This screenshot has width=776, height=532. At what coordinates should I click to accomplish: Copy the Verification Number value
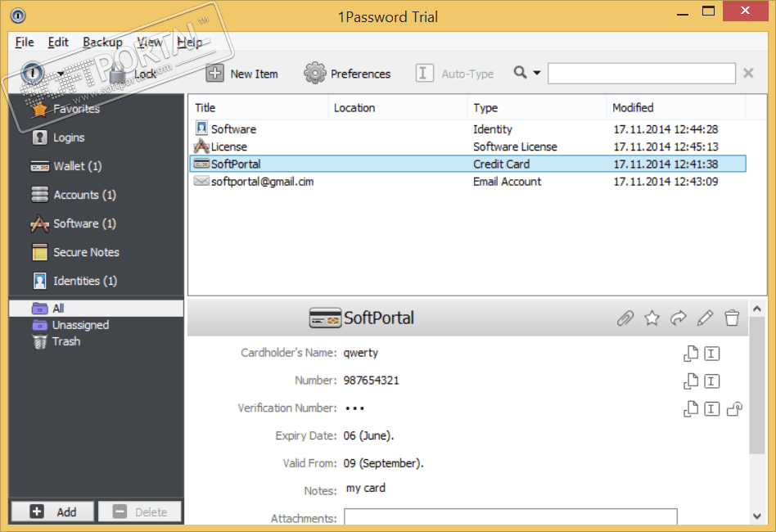pyautogui.click(x=691, y=408)
